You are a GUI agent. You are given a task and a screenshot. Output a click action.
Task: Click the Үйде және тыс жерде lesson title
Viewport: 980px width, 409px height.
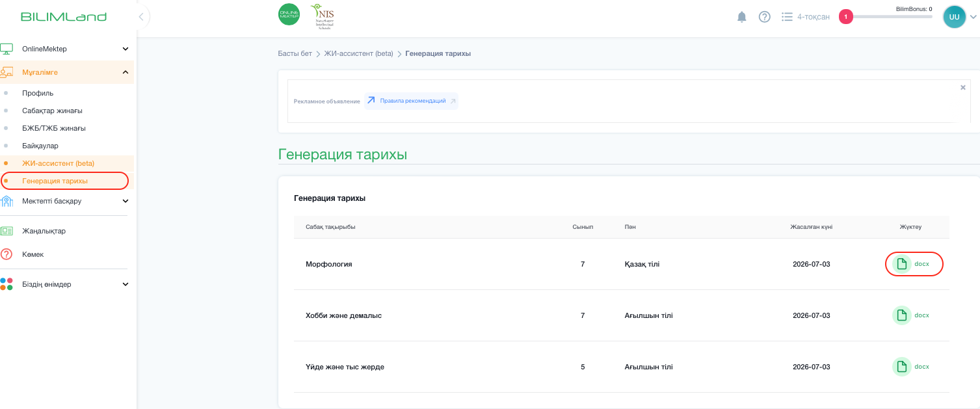point(345,367)
